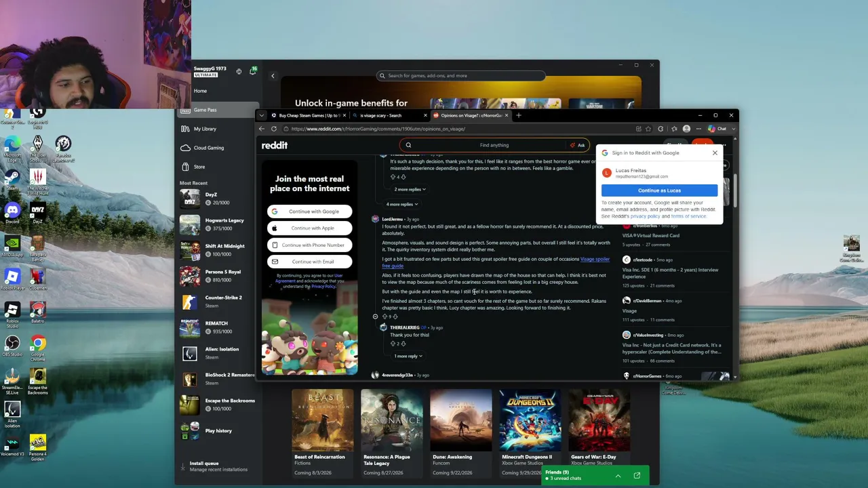The width and height of the screenshot is (868, 488).
Task: Add this page to browser favorites
Action: [649, 129]
